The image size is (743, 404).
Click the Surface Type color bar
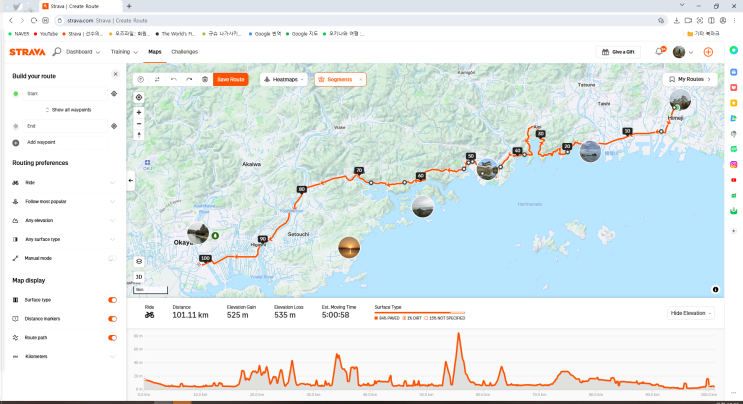point(420,313)
